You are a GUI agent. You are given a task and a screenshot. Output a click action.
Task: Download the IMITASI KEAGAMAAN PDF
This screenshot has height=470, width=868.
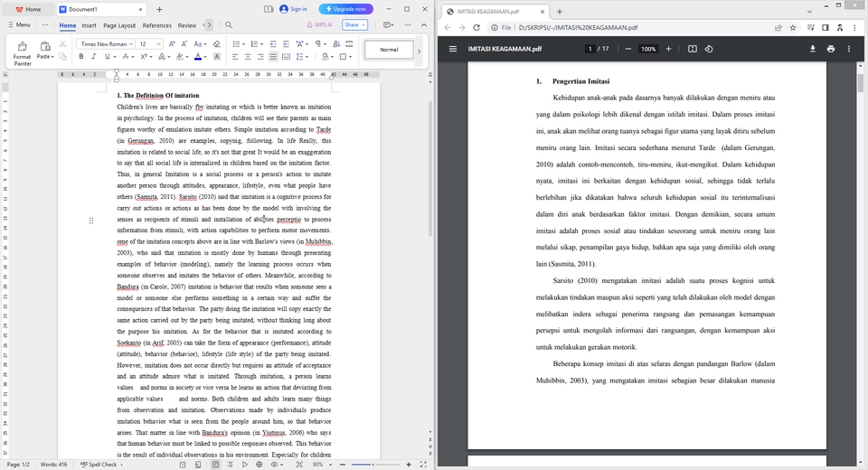(813, 49)
